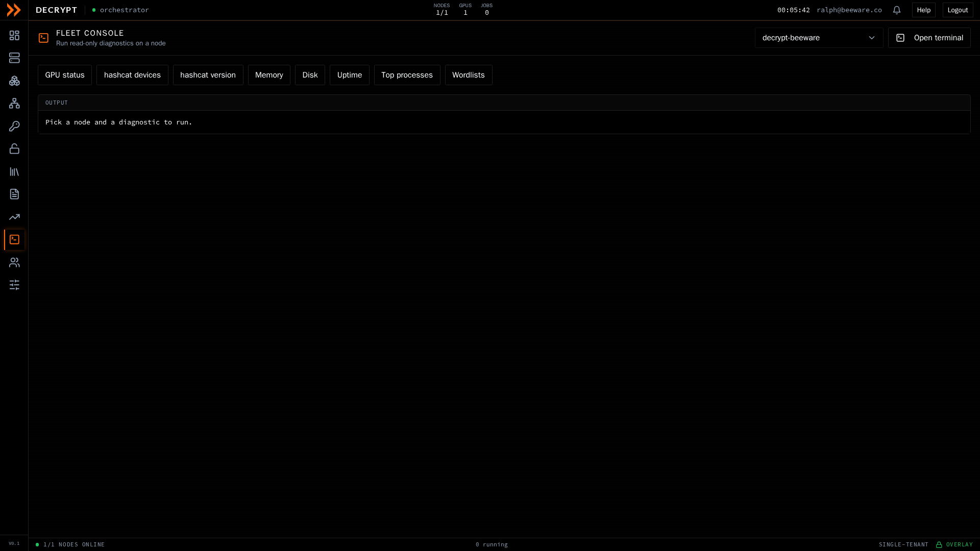This screenshot has height=551, width=980.
Task: Open the network topology icon in sidebar
Action: click(14, 104)
